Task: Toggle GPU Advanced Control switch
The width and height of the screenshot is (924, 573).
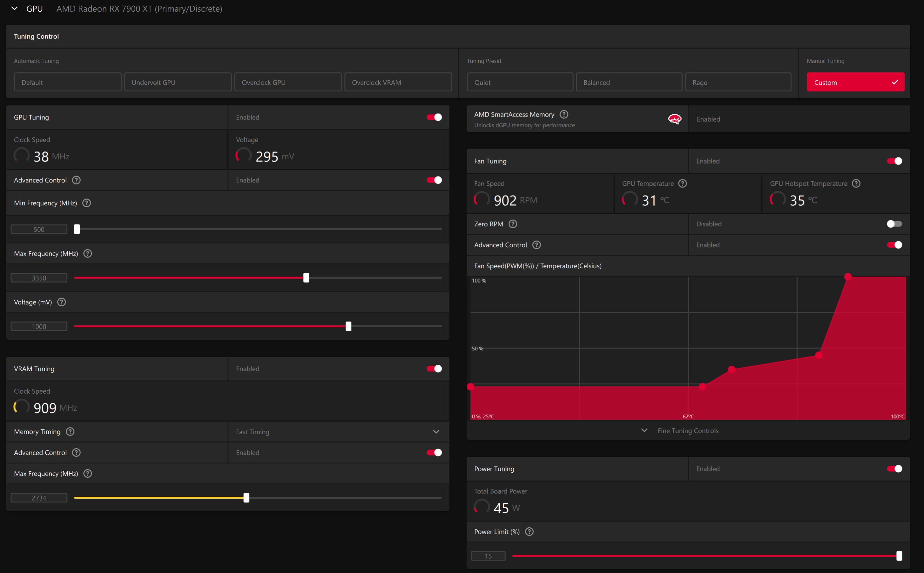Action: pos(434,180)
